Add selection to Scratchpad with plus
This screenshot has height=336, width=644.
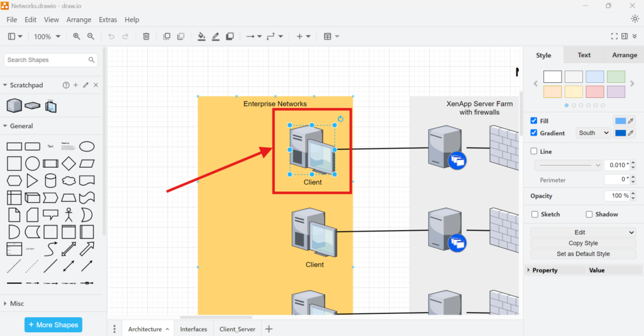pos(75,85)
